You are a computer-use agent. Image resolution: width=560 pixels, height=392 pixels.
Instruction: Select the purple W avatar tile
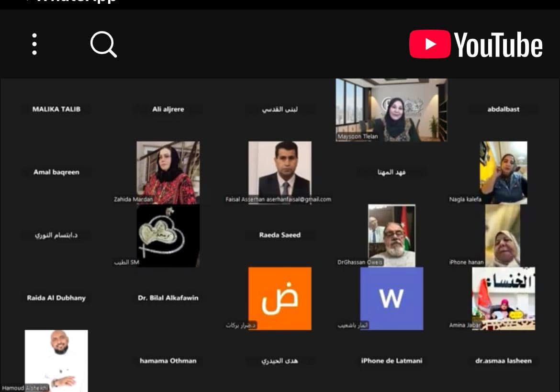point(392,298)
